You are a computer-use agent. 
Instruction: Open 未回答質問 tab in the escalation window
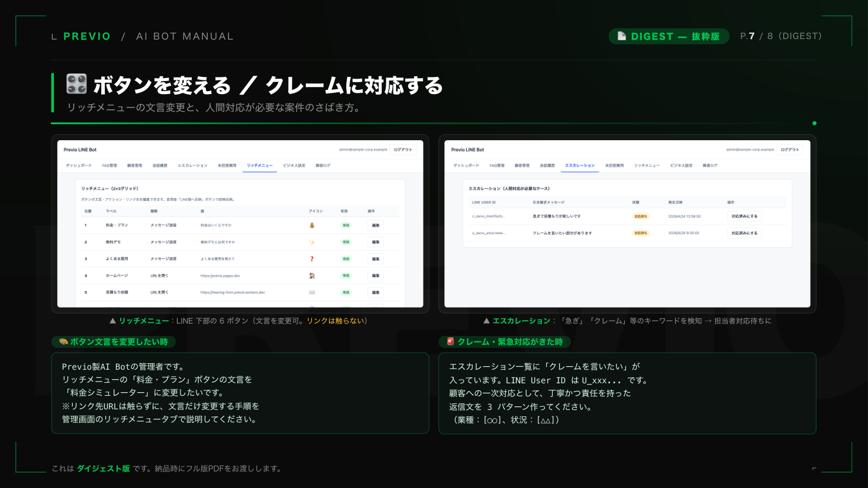[614, 166]
